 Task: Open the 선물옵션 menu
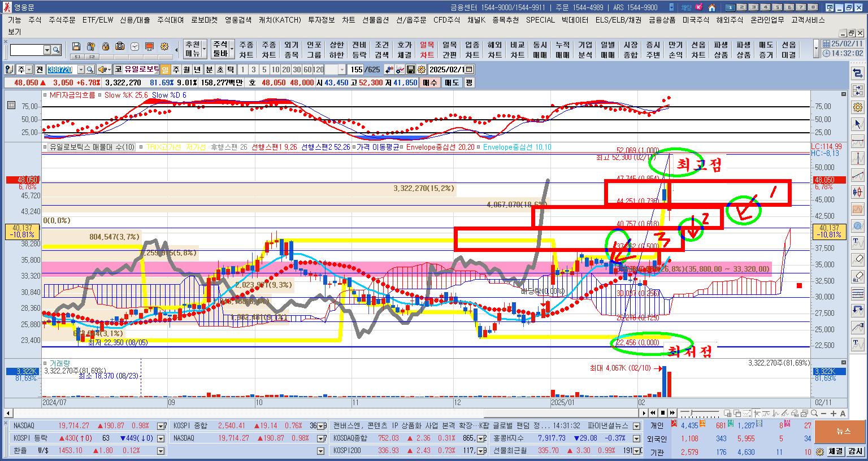click(375, 20)
